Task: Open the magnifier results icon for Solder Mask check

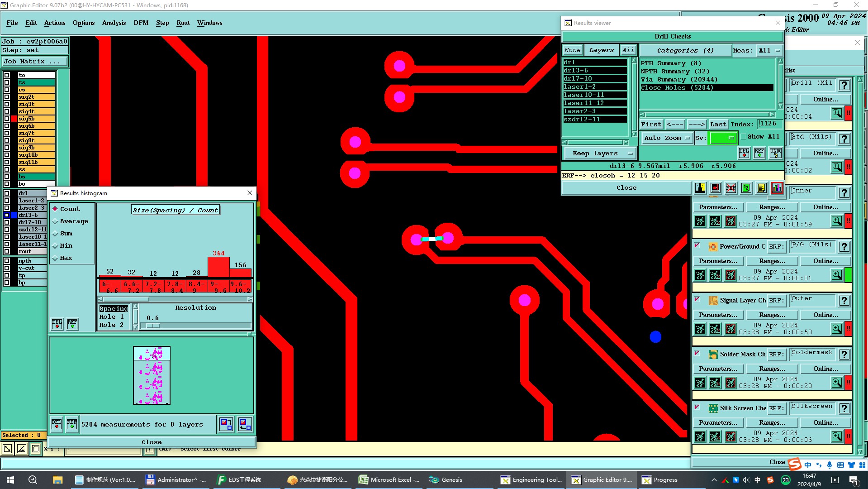Action: [x=837, y=383]
